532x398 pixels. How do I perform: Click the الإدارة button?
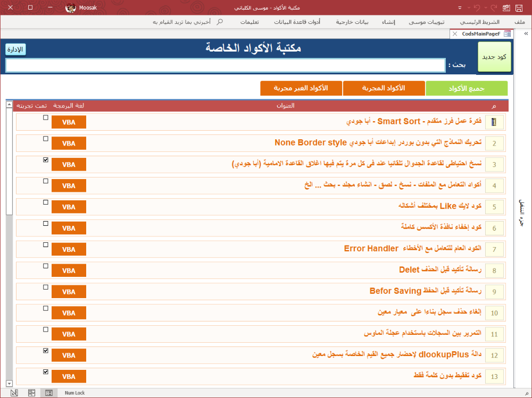(x=15, y=49)
